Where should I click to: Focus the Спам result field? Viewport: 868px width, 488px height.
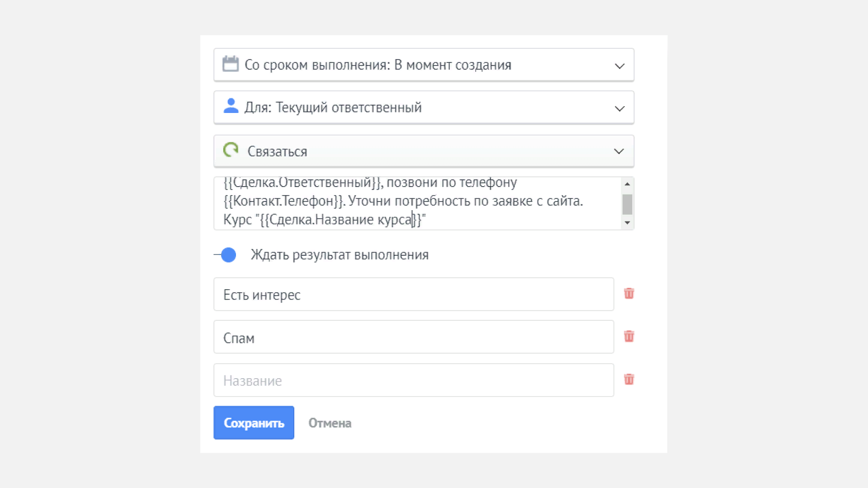pyautogui.click(x=414, y=337)
